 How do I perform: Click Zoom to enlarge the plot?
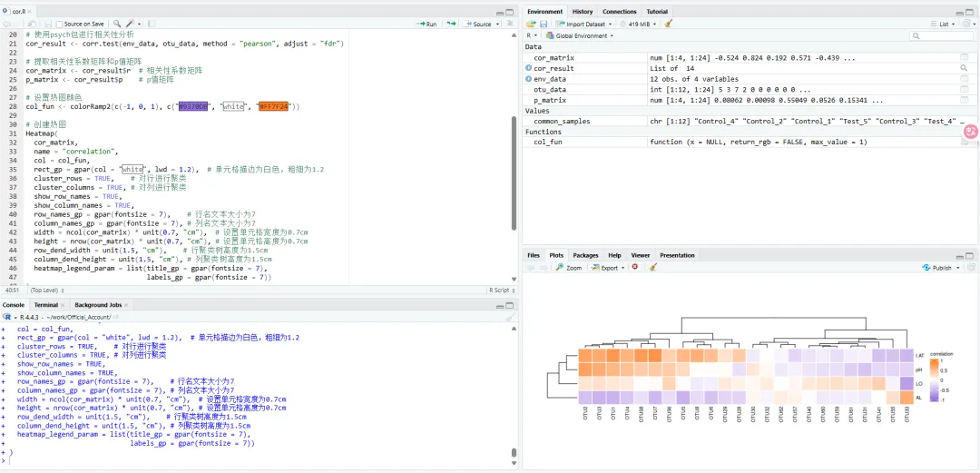(x=569, y=268)
